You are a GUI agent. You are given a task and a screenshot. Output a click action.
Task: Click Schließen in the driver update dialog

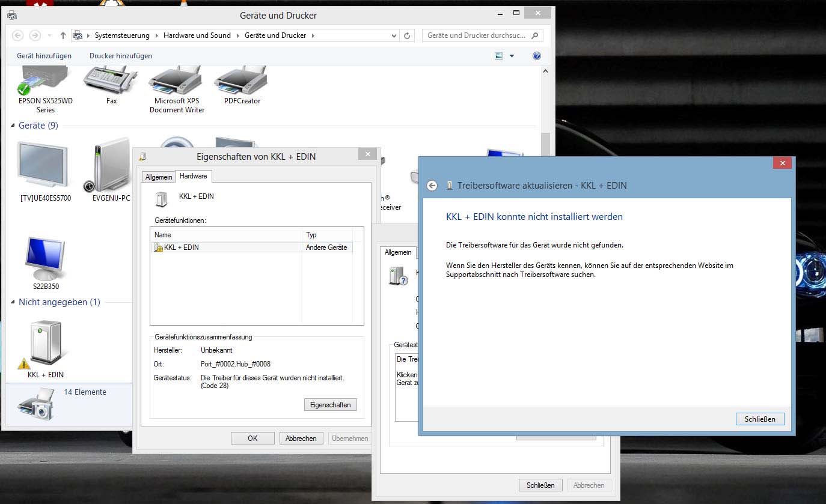[x=759, y=419]
